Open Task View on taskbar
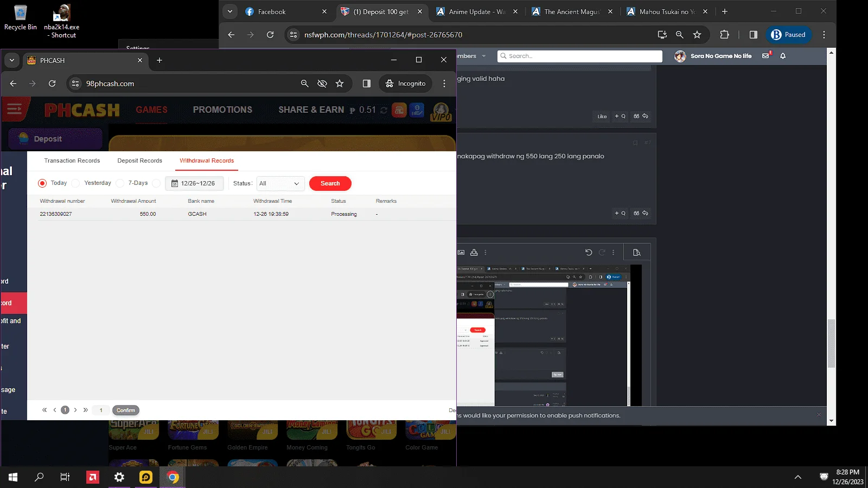Screen dimensions: 868x488 [65, 477]
